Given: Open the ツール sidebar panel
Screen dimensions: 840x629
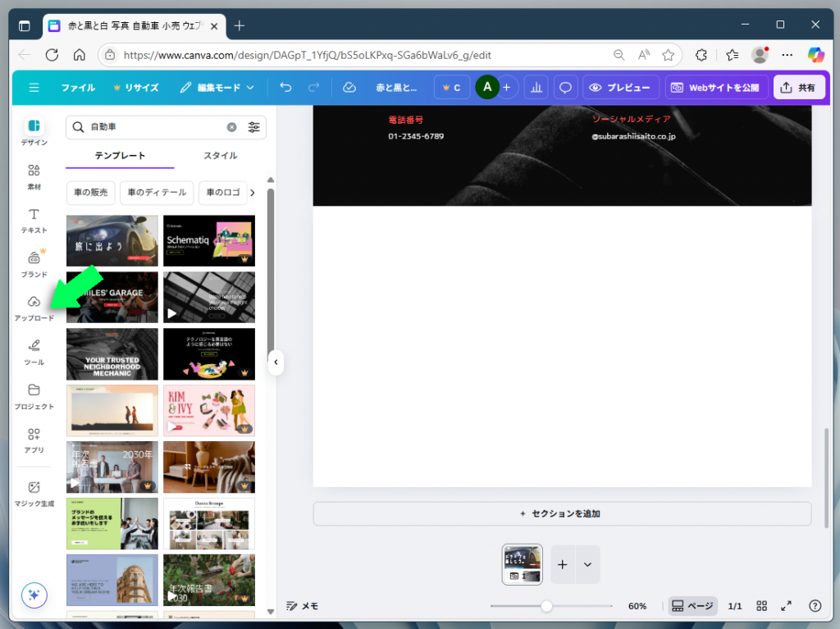Looking at the screenshot, I should 34,352.
